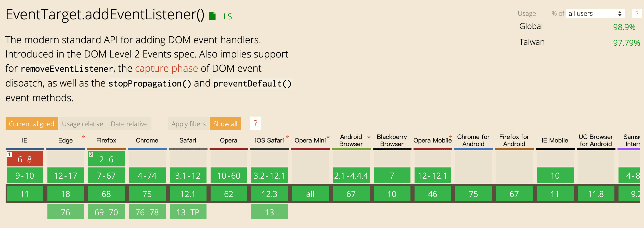Click the asterisk note next to Edge

(x=83, y=138)
